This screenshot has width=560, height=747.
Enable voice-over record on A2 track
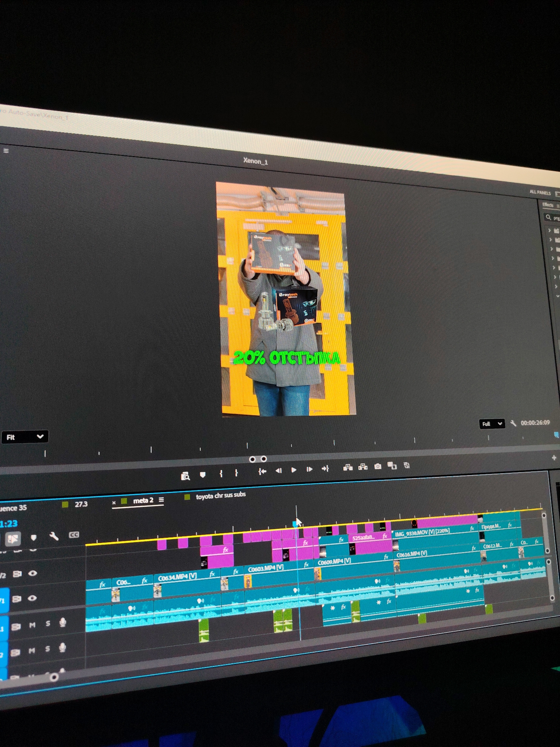62,647
